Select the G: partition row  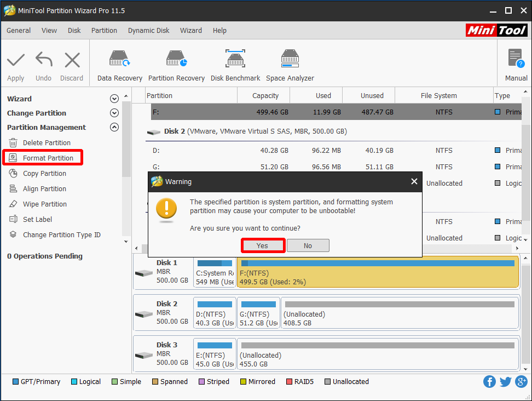pyautogui.click(x=336, y=167)
